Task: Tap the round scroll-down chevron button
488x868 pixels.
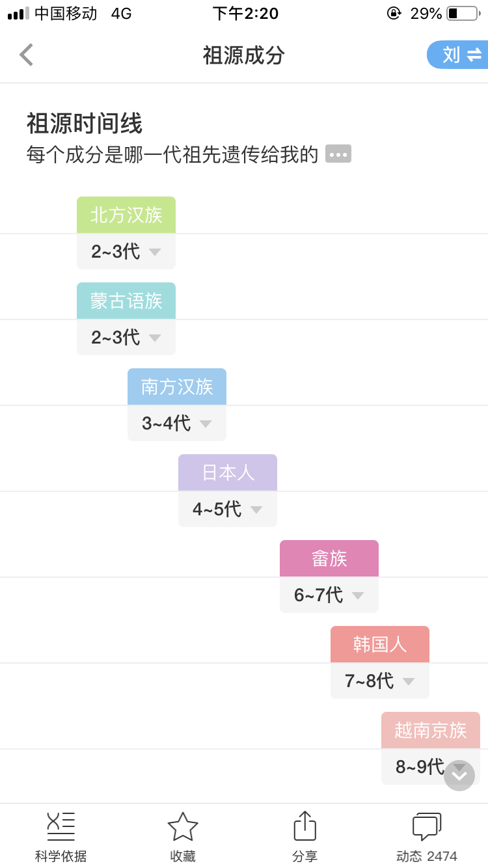Action: pyautogui.click(x=459, y=776)
